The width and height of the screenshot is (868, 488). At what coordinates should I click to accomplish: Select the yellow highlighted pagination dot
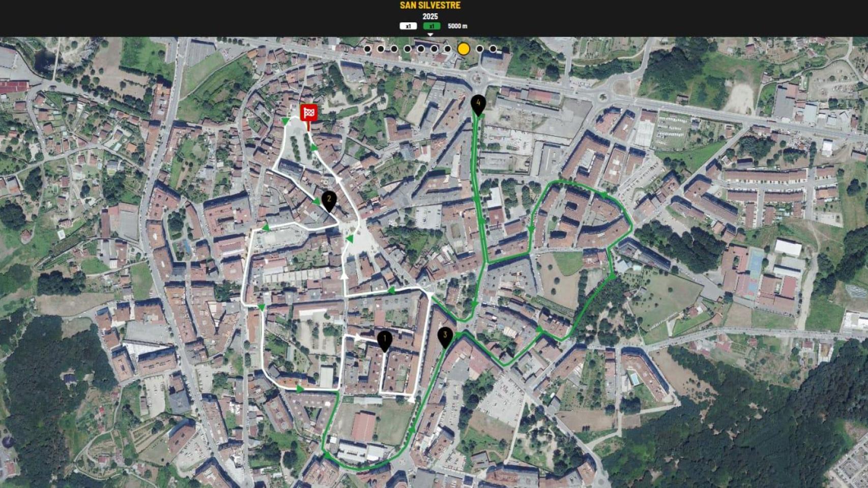464,50
